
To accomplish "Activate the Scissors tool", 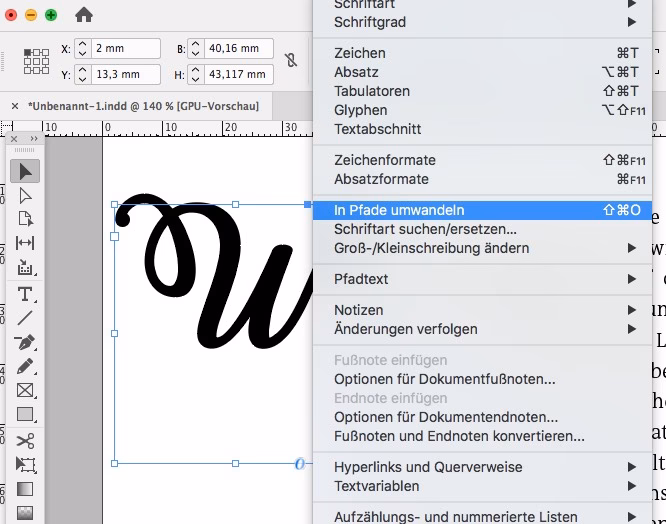I will pyautogui.click(x=25, y=441).
